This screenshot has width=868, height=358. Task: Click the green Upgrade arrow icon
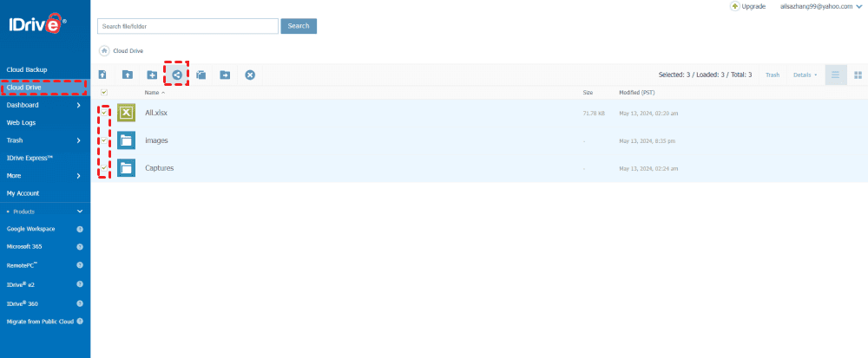click(x=735, y=6)
